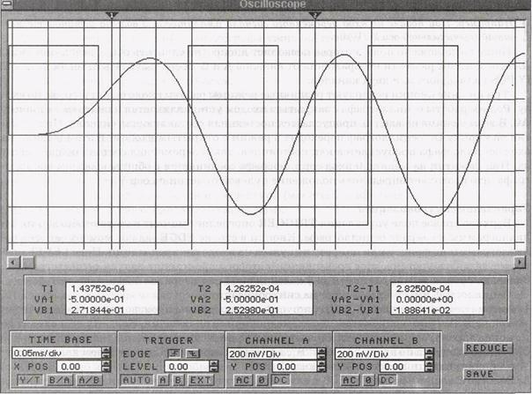Select the rising edge trigger icon
The height and width of the screenshot is (394, 532).
point(174,353)
